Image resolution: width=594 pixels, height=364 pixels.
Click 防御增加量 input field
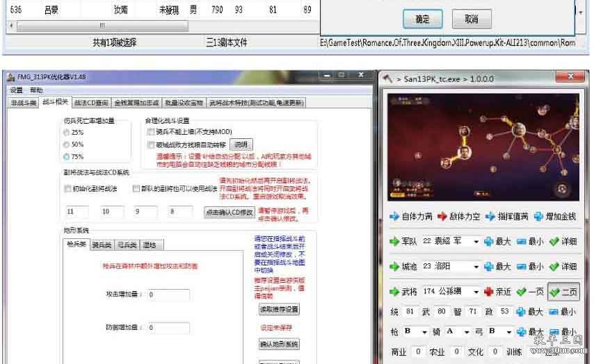point(168,327)
